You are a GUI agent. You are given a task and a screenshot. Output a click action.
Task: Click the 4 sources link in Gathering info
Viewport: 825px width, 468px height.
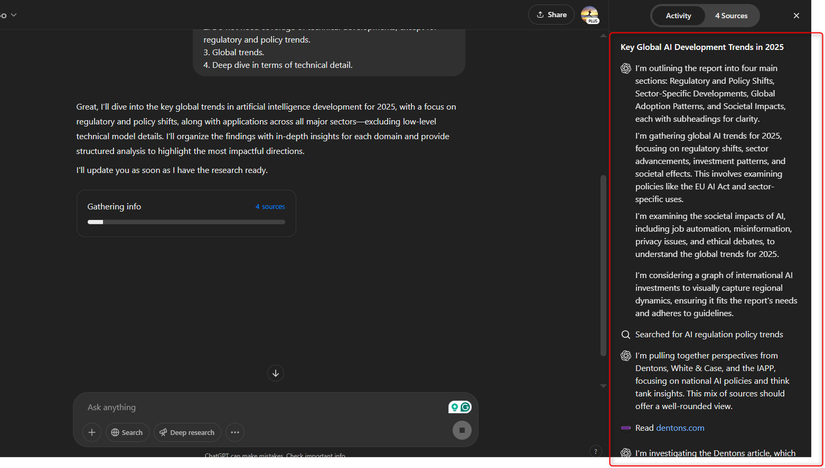click(270, 207)
